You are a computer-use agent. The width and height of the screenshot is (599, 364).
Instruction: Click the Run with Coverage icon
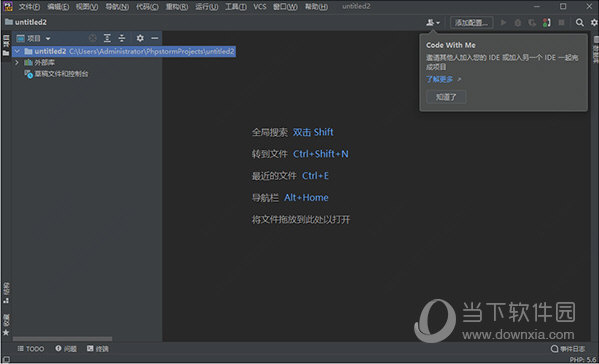(532, 23)
